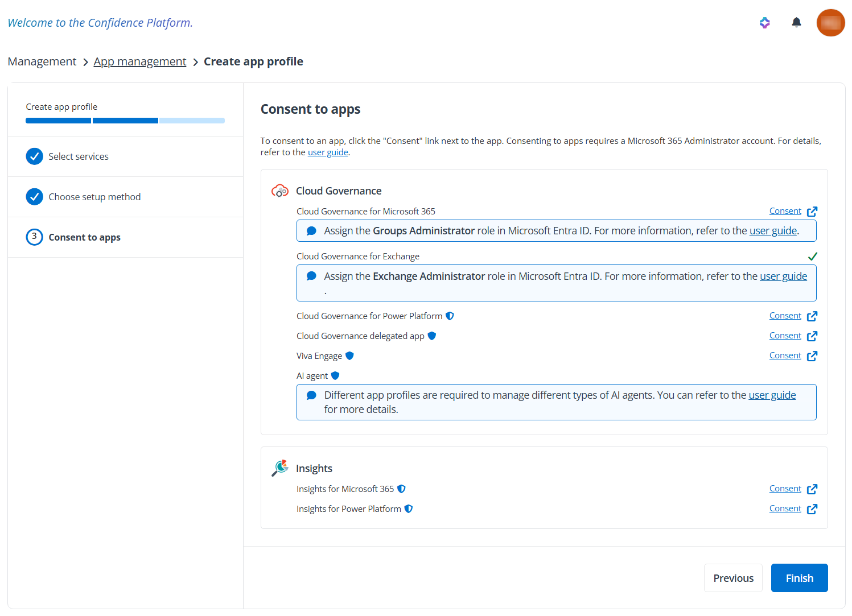Open user guide link in AI agents note

[x=772, y=395]
